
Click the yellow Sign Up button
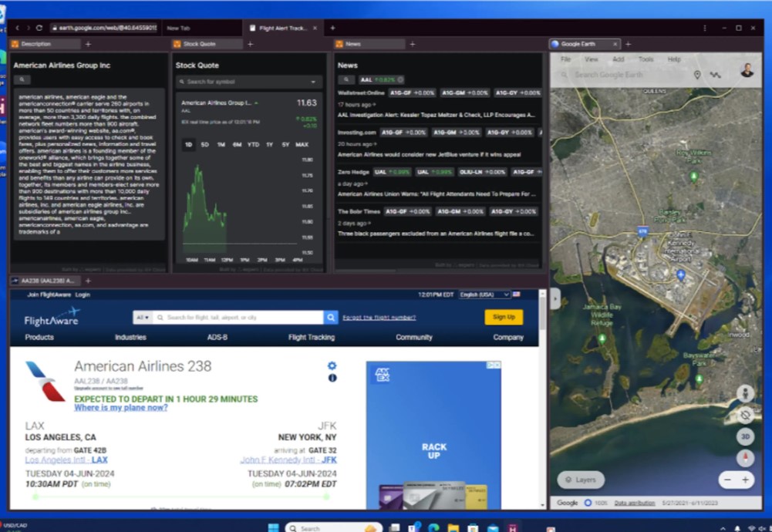[x=504, y=317]
